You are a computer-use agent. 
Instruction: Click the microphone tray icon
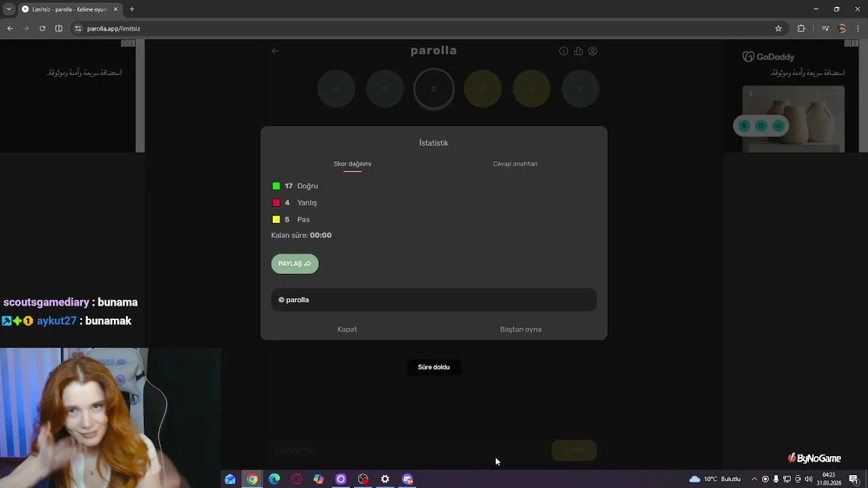[x=776, y=479]
